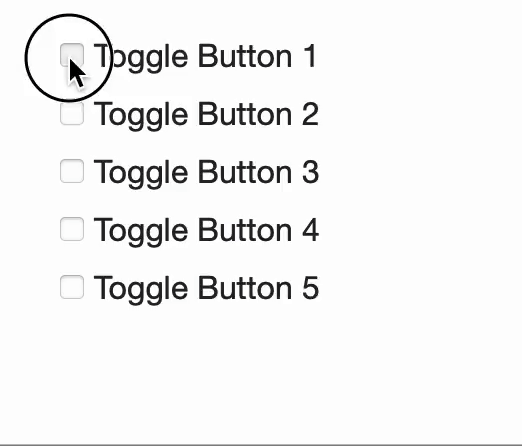
Task: Enable the Toggle Button 3 checkbox
Action: [x=72, y=171]
